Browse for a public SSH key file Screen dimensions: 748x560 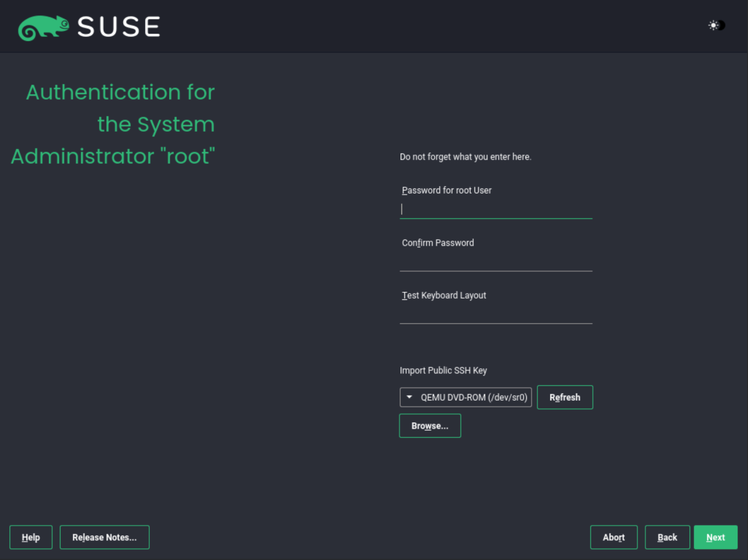coord(430,426)
